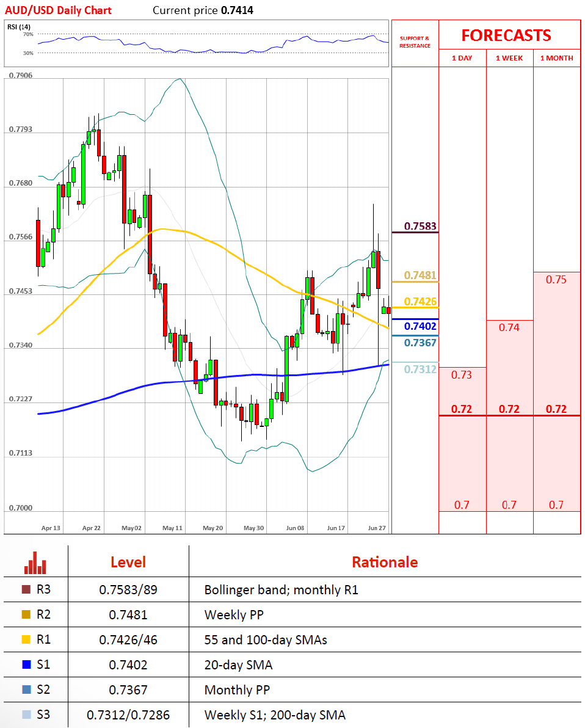
Task: Click the red bar chart icon in table header
Action: click(x=35, y=562)
